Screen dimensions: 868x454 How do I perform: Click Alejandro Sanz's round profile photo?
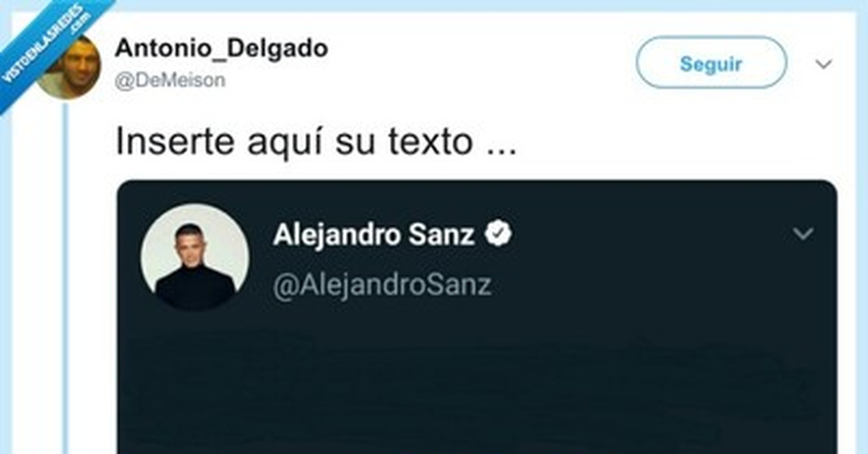tap(195, 258)
